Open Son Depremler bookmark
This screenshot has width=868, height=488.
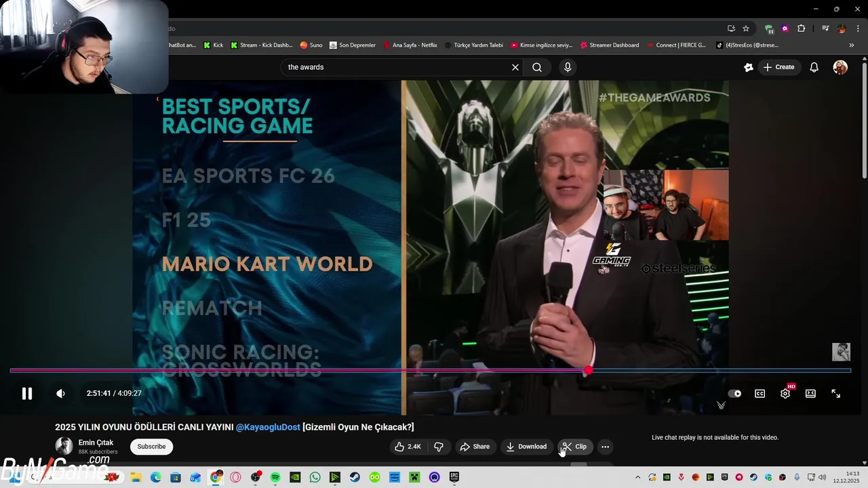point(353,45)
